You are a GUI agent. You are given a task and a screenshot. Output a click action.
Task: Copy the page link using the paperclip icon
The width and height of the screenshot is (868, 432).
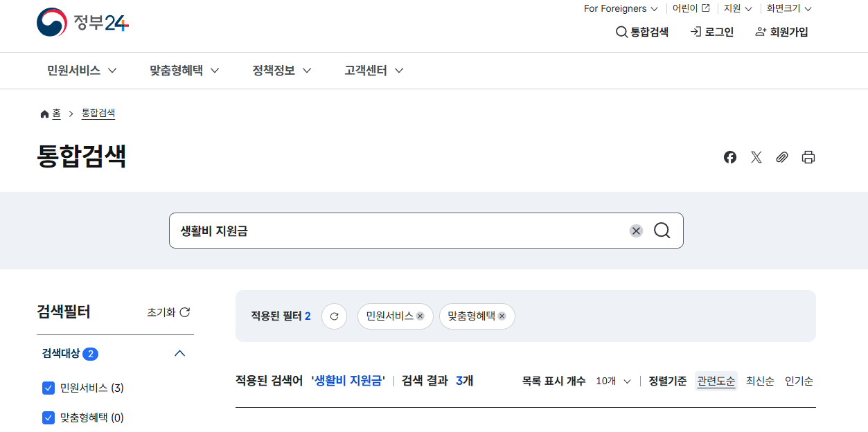point(782,157)
